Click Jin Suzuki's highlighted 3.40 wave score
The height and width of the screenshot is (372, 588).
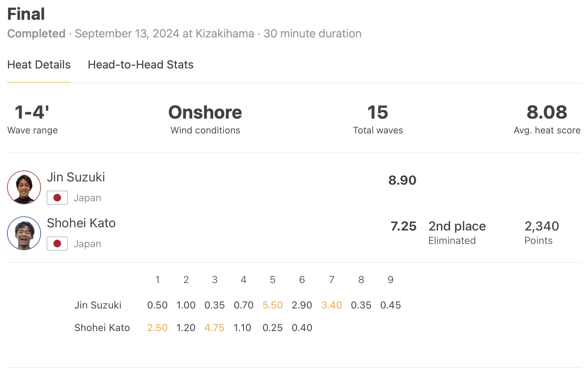331,305
